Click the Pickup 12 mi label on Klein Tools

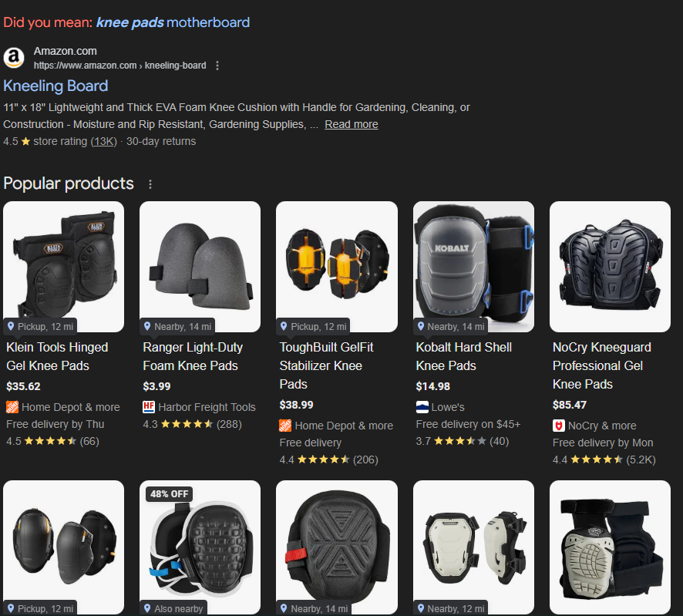40,326
